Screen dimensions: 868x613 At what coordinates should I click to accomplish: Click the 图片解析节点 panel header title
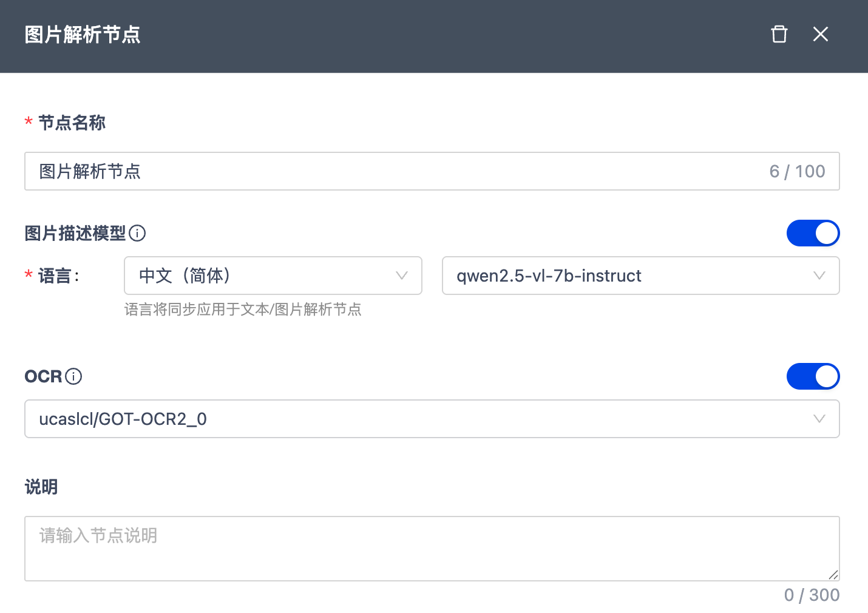(x=83, y=35)
